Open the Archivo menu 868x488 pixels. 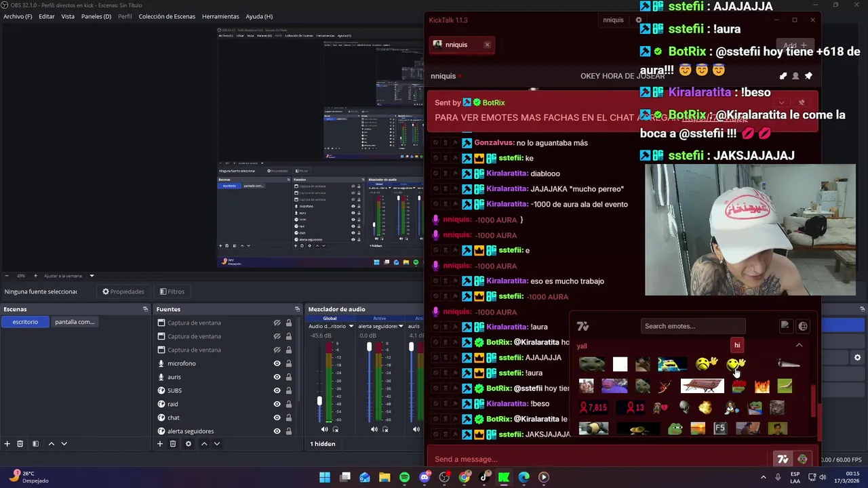18,16
